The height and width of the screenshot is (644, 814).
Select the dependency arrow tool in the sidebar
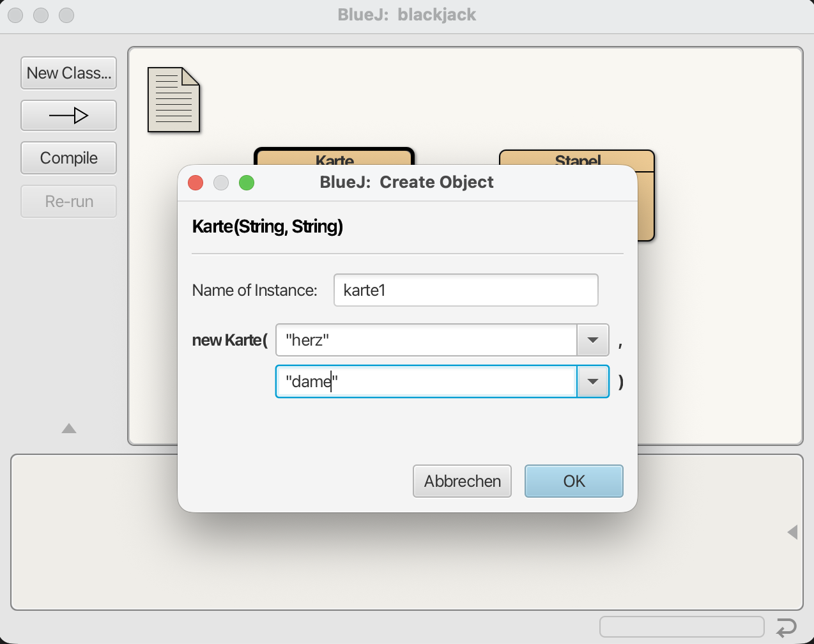[x=68, y=116]
